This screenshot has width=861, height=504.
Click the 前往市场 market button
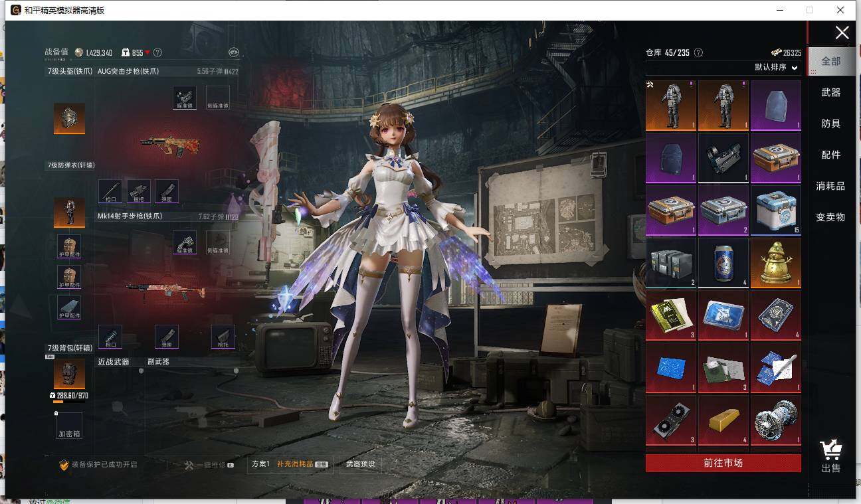[723, 463]
